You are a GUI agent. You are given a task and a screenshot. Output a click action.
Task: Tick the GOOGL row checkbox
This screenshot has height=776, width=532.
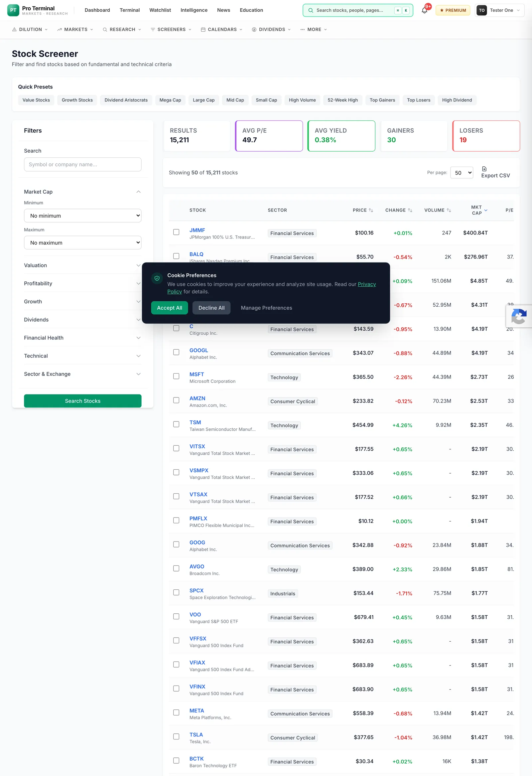(176, 352)
